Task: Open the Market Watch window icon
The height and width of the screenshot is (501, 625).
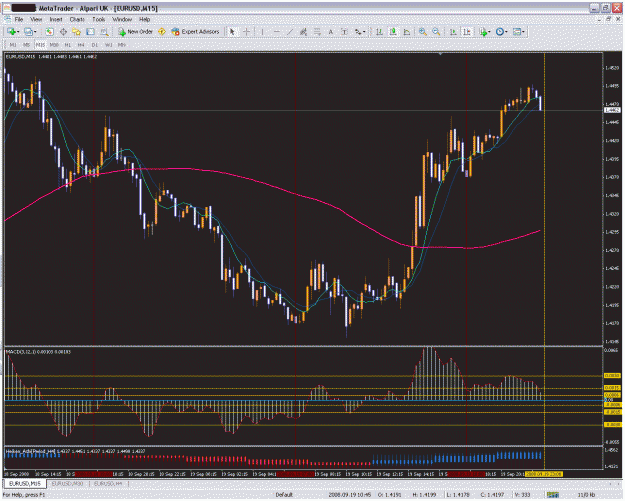Action: (x=49, y=32)
